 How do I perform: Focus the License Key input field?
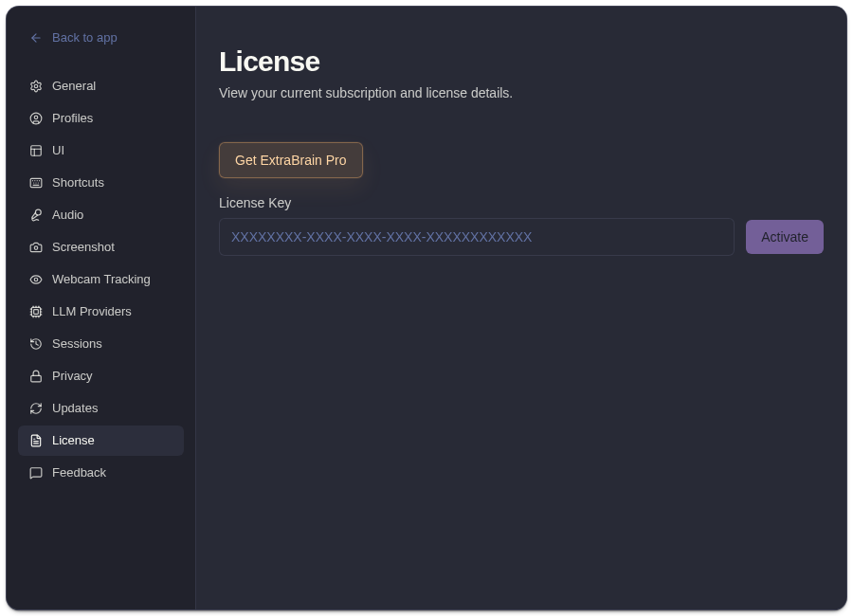477,237
